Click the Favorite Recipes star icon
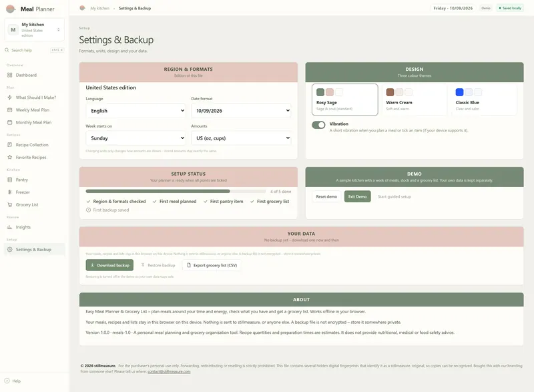The width and height of the screenshot is (534, 392). 9,158
